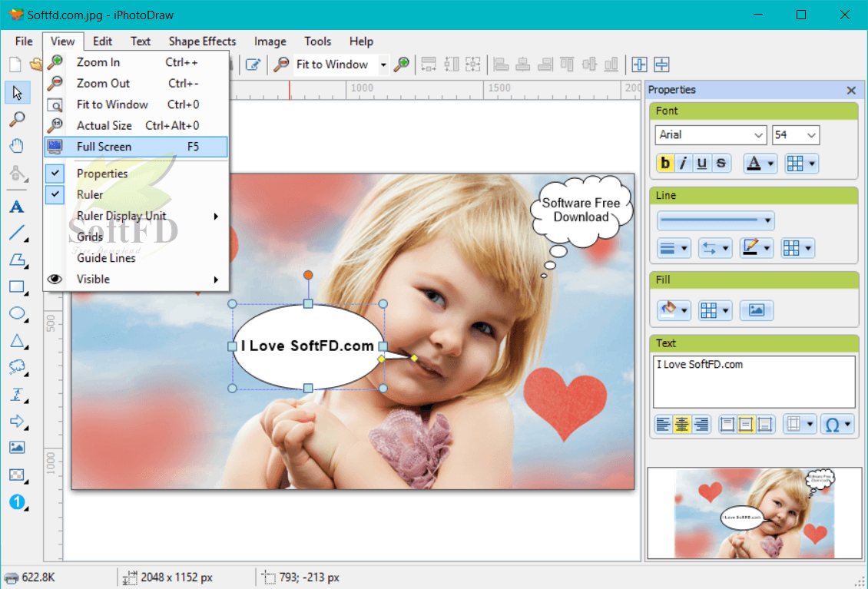Click the preview thumbnail of image

point(754,513)
